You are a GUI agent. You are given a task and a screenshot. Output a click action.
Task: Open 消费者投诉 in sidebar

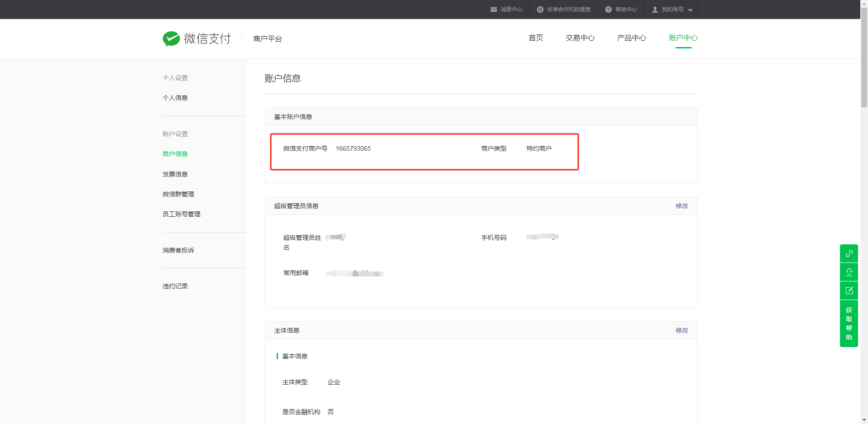178,250
